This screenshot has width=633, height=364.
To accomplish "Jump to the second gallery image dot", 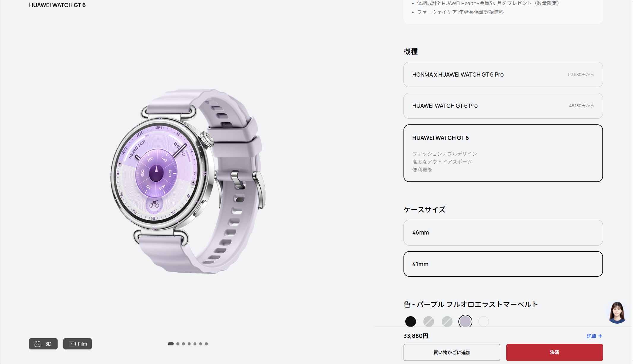I will (178, 344).
